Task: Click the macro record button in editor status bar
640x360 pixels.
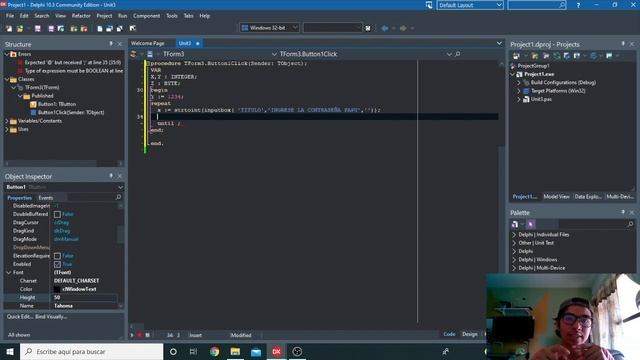Action: pos(140,335)
